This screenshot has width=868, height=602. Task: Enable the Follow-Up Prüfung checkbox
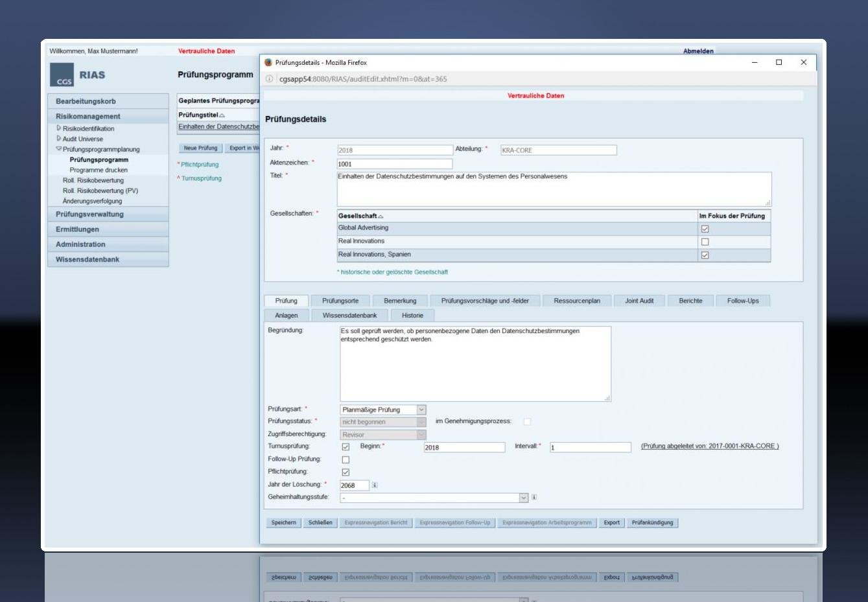[x=346, y=459]
